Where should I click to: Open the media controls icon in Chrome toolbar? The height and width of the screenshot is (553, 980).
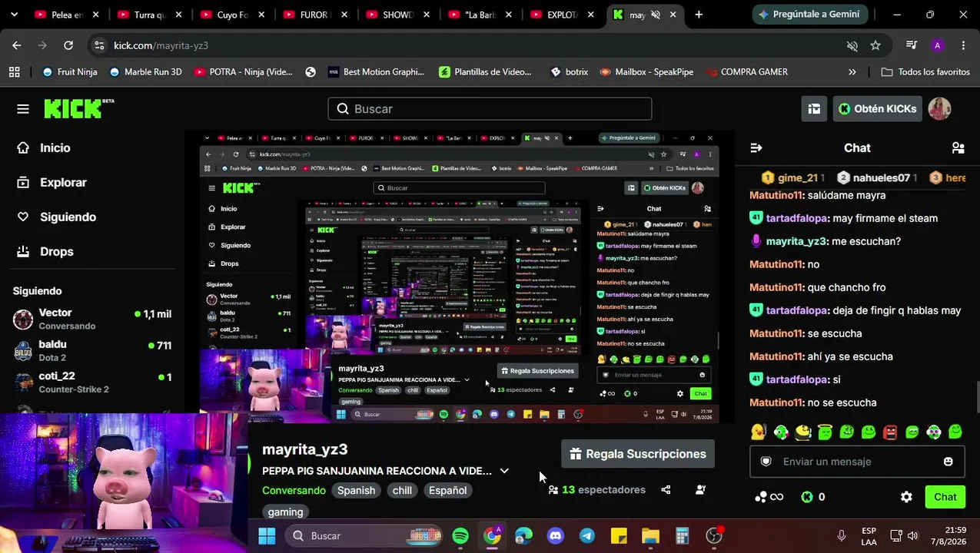point(912,45)
